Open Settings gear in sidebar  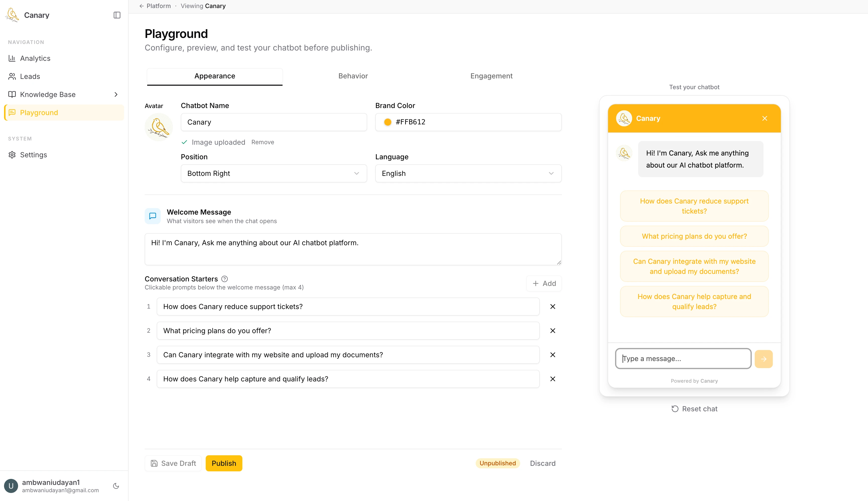(33, 155)
